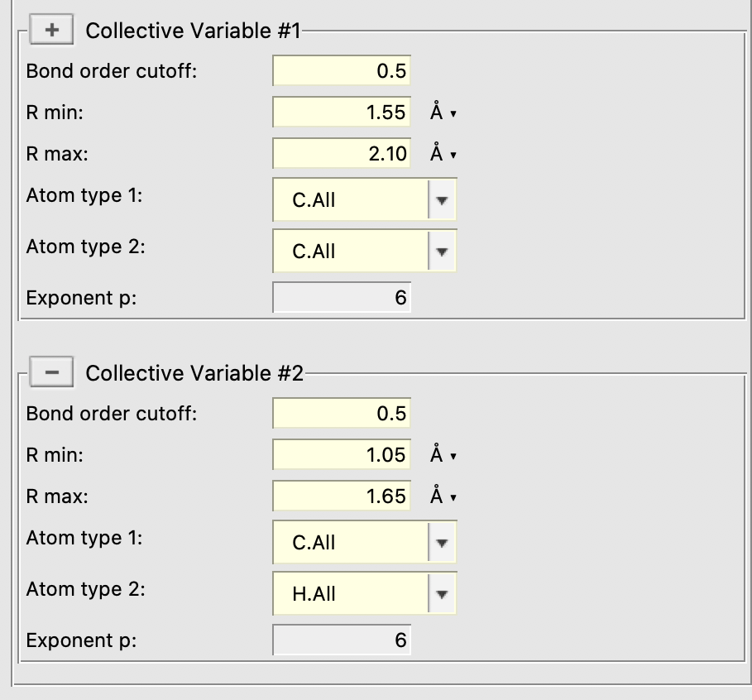
Task: Click the minus icon on Collective Variable #2
Action: (51, 373)
